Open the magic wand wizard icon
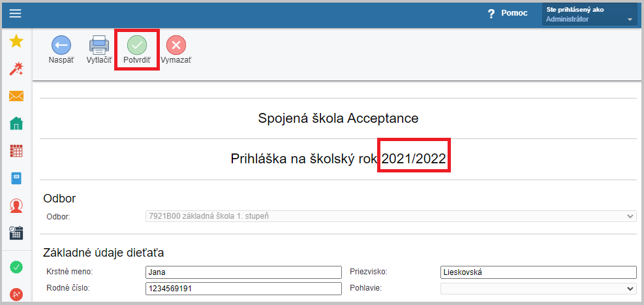This screenshot has height=305, width=644. click(16, 69)
